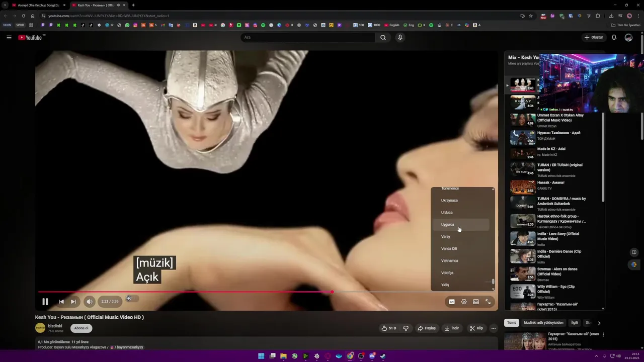Open the Oluştur create menu
Screen dimensions: 644x362
pos(594,37)
